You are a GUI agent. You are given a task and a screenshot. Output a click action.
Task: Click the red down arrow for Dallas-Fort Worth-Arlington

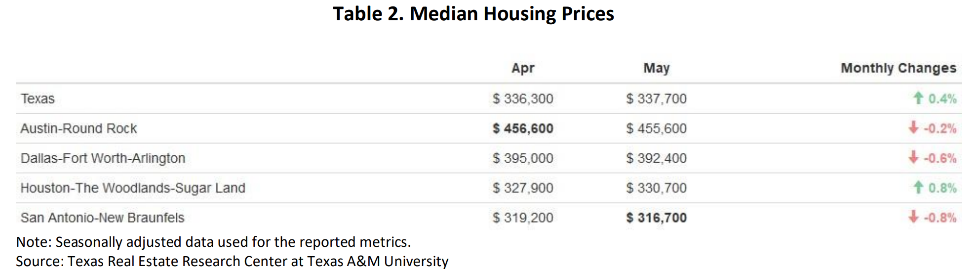point(913,157)
